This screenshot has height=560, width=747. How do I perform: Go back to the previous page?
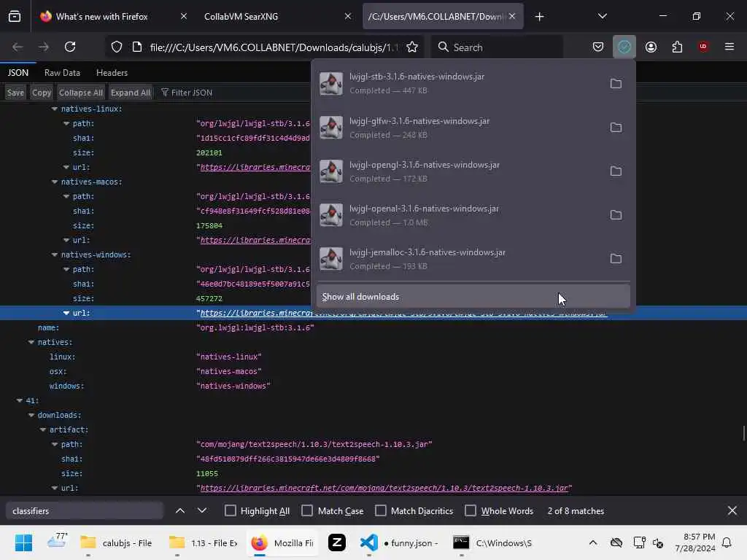tap(18, 47)
